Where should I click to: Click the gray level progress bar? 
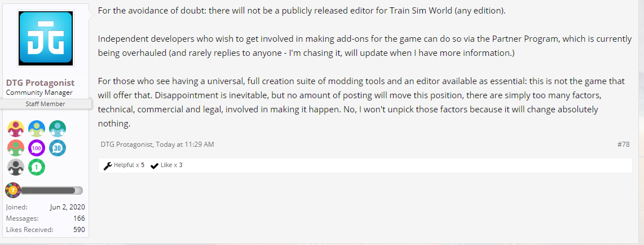51,191
